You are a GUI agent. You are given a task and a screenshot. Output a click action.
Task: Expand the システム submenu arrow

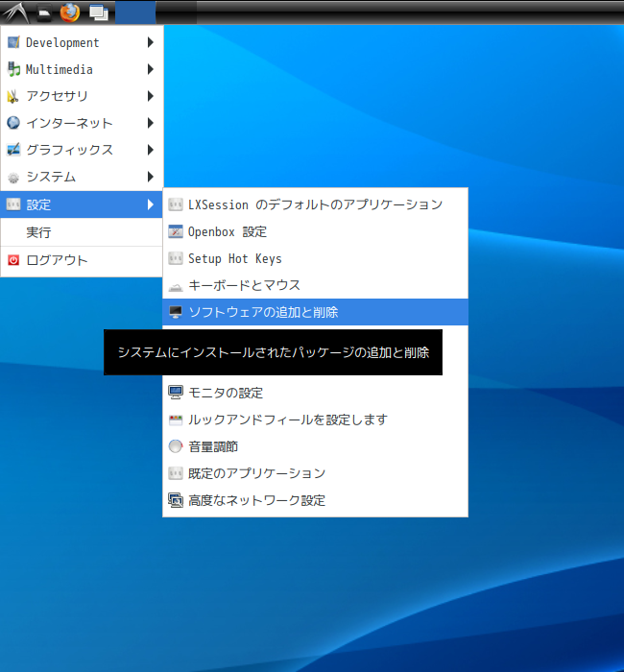[x=151, y=177]
